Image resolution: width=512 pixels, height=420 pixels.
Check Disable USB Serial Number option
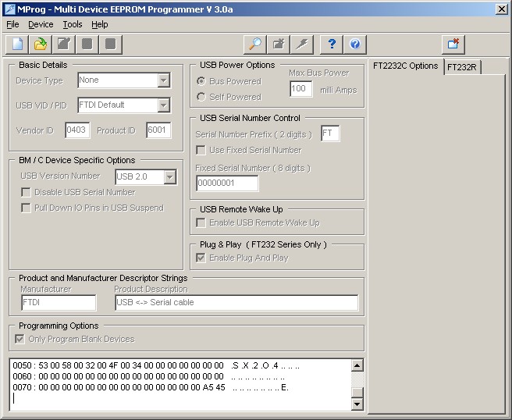pos(27,192)
